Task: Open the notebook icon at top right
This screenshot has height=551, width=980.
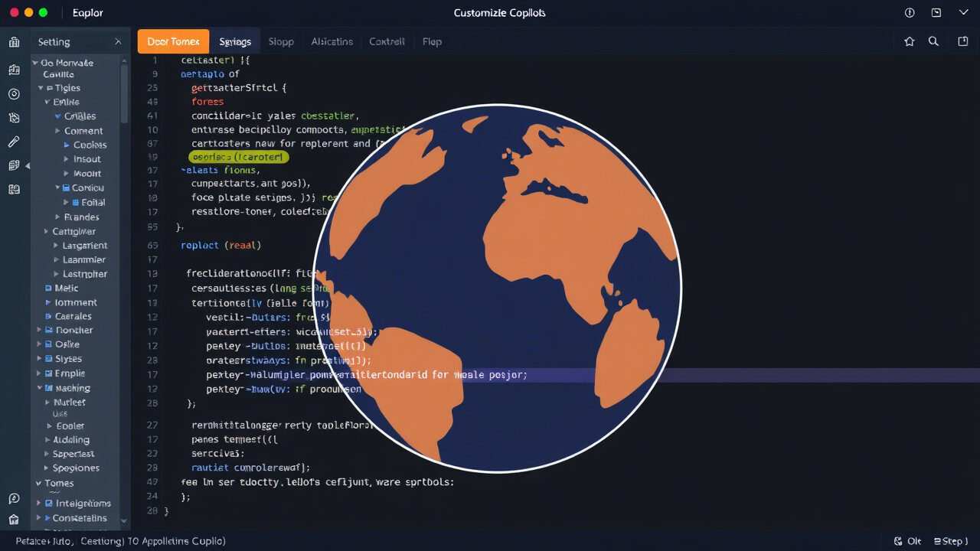Action: (x=962, y=41)
